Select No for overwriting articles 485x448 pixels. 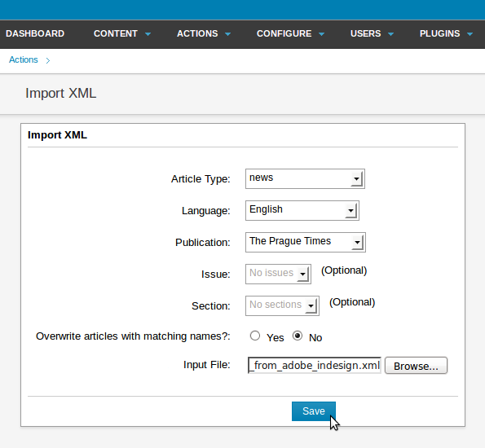(298, 336)
